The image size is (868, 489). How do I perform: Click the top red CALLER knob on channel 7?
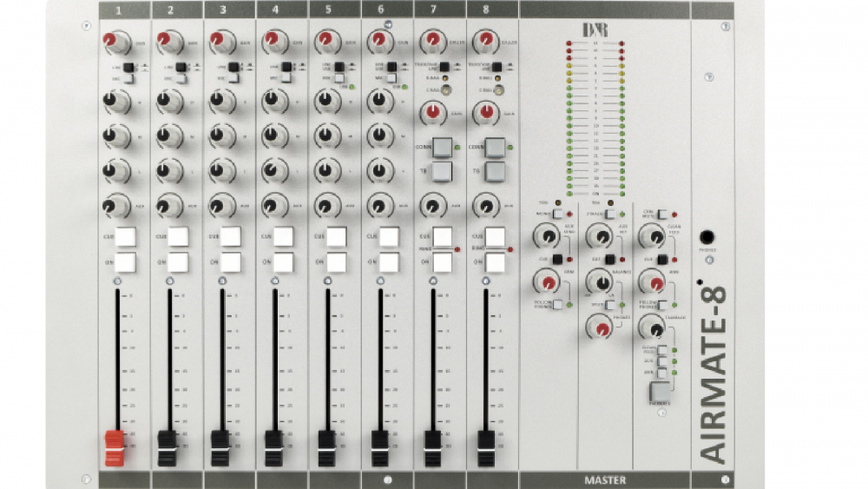(x=433, y=42)
